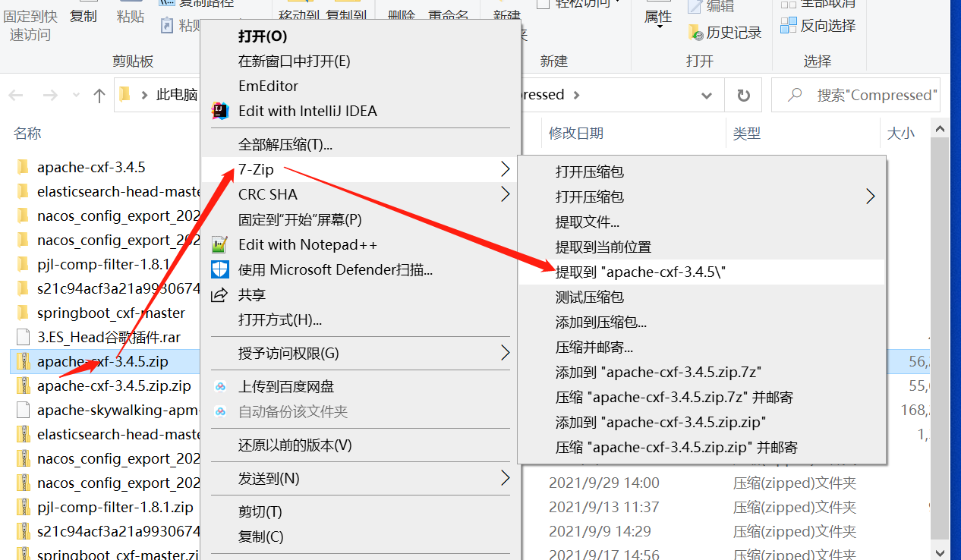Click the breadcrumb chevron after Compressed
961x560 pixels.
click(x=577, y=95)
